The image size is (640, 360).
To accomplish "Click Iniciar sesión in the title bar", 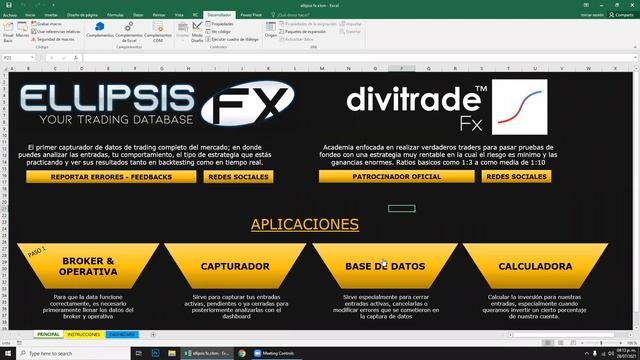I will (x=592, y=15).
